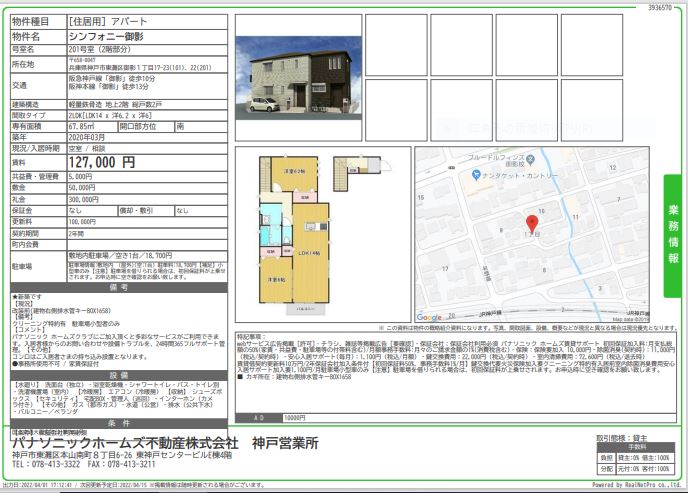688x493 pixels.
Task: Click the 設備 section header
Action: pos(119,375)
